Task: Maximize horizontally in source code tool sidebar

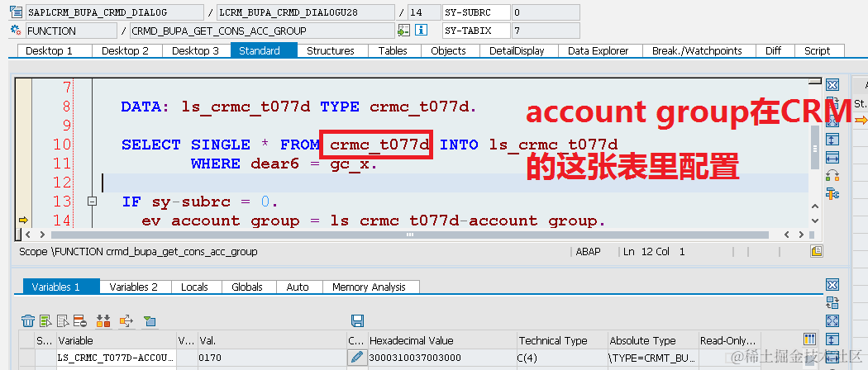Action: point(832,157)
